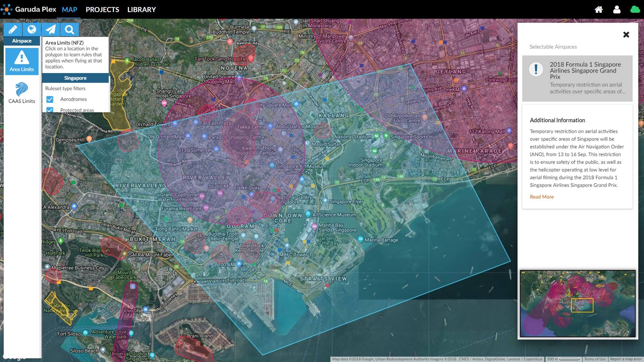Toggle the Aerodromes ruleset filter checkbox
This screenshot has width=644, height=362.
point(50,99)
